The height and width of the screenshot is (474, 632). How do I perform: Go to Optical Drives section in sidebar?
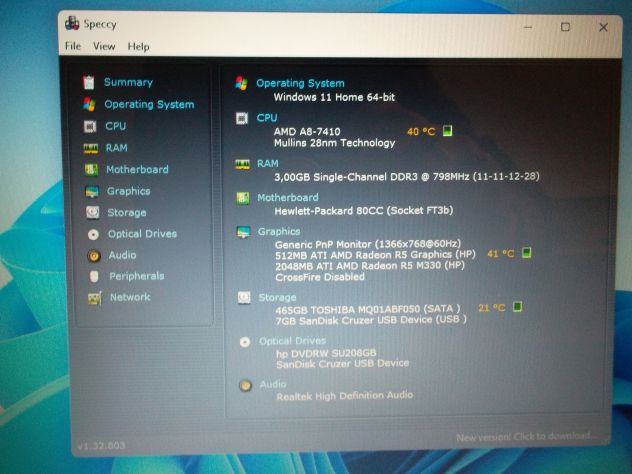(x=142, y=234)
